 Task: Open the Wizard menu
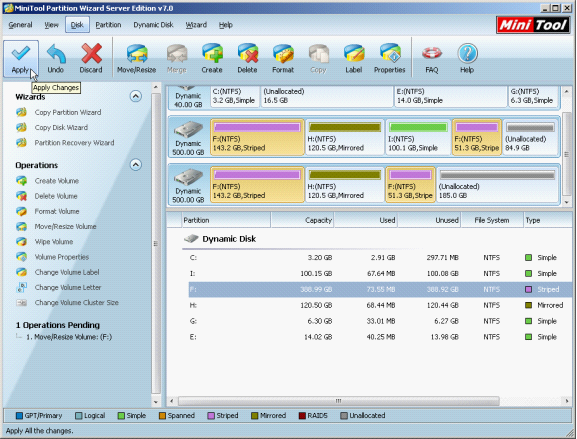[x=196, y=25]
